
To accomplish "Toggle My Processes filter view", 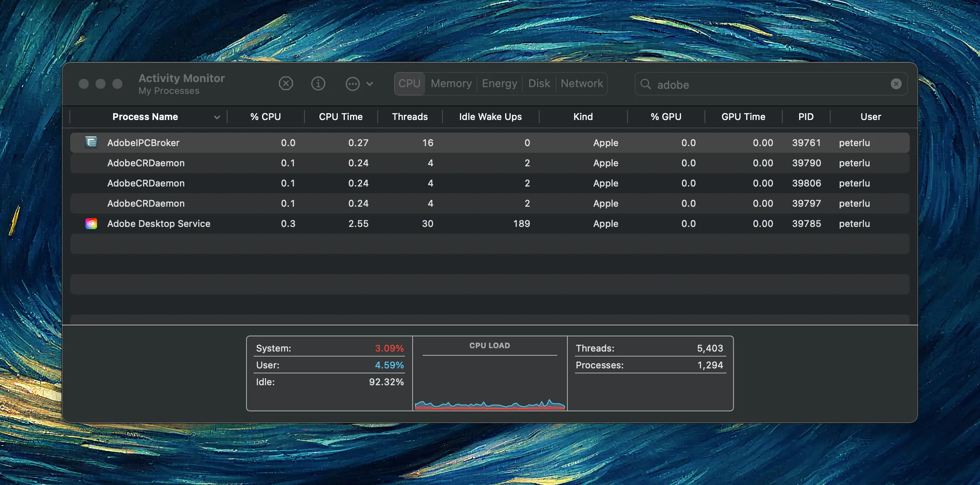I will click(169, 91).
